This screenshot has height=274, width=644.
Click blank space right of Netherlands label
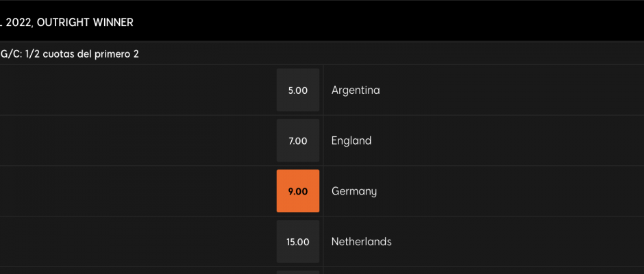pos(518,242)
